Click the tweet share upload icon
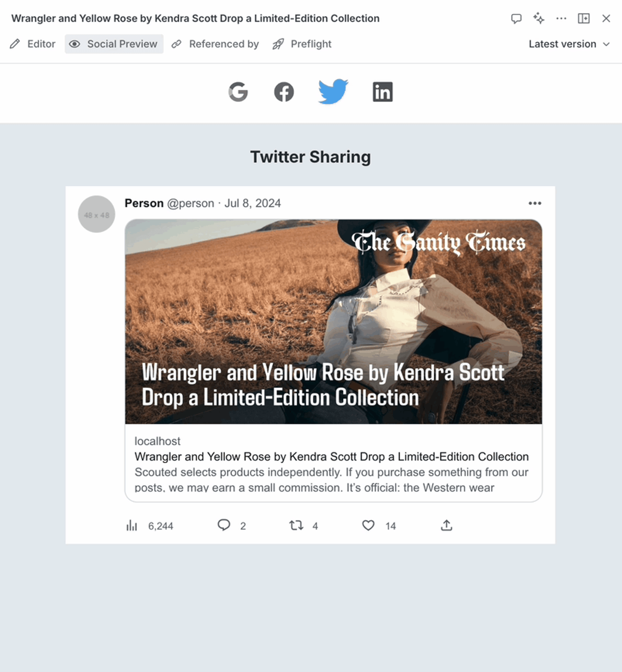Viewport: 622px width, 672px height. [x=446, y=525]
